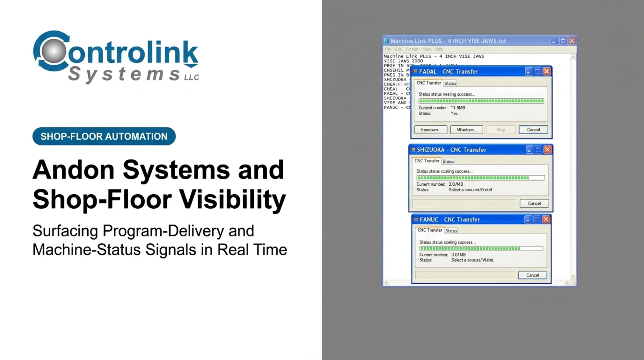Click 'Cument number: 11.9MB' in FADAL window
The image size is (644, 360).
point(442,108)
